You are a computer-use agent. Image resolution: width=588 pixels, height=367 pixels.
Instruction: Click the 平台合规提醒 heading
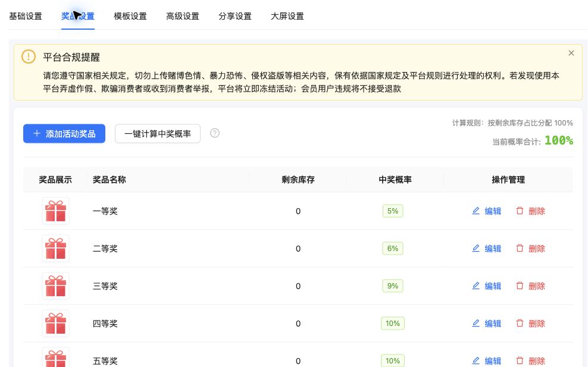coord(71,57)
